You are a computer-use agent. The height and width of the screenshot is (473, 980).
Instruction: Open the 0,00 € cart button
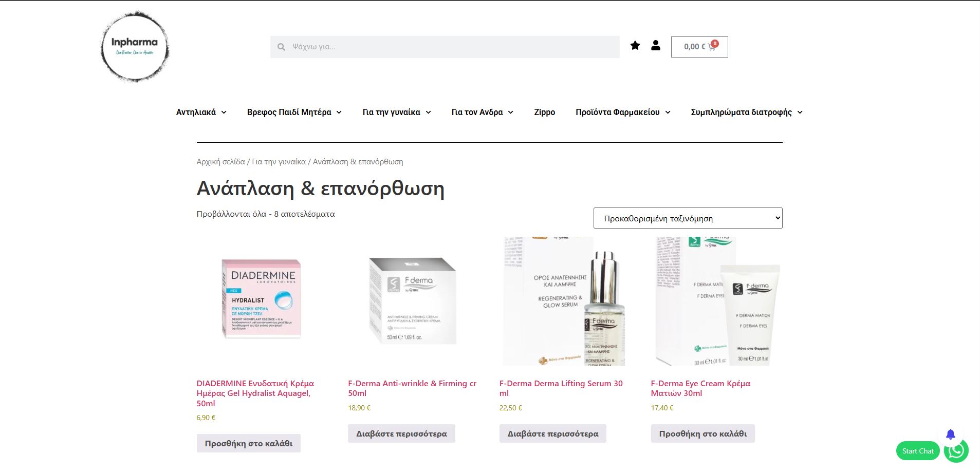[x=699, y=47]
